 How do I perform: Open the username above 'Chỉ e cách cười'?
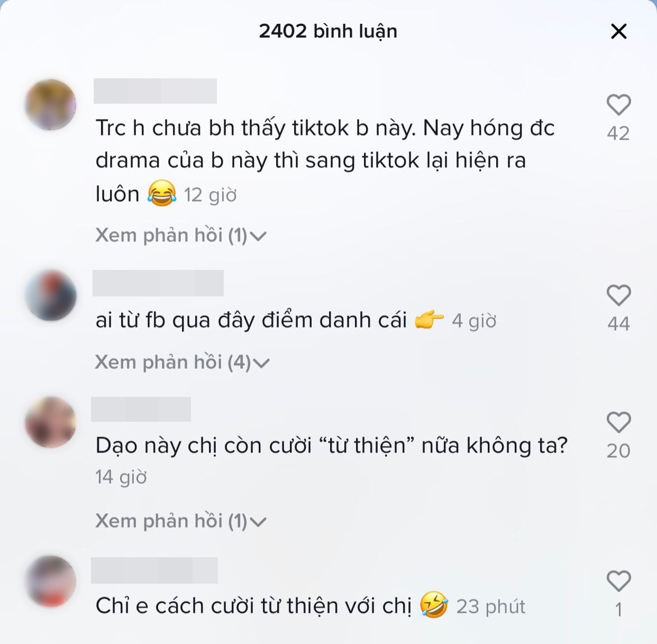[x=154, y=570]
